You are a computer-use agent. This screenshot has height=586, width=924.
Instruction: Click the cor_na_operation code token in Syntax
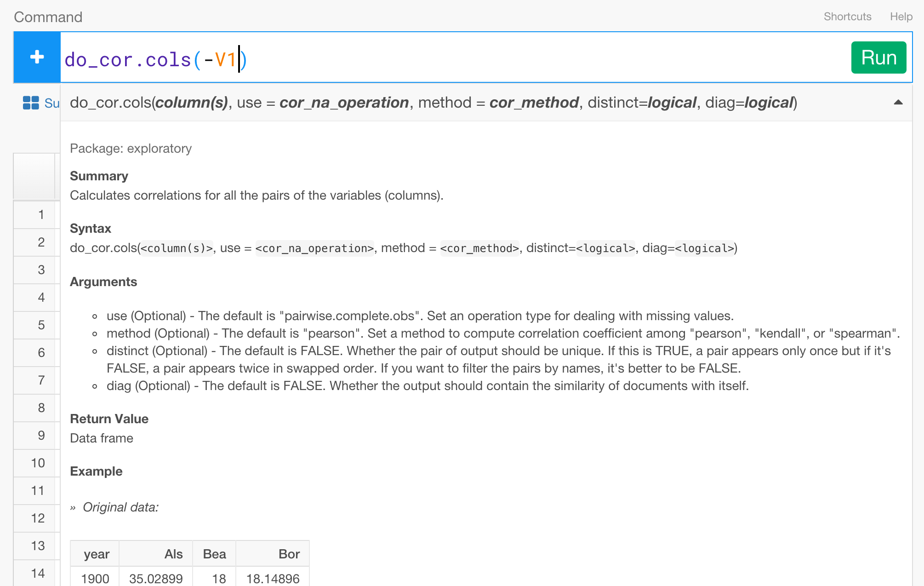(x=314, y=248)
